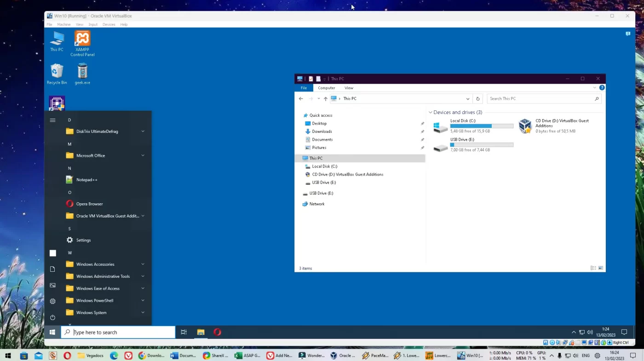
Task: Click the Start menu Power icon
Action: click(52, 317)
